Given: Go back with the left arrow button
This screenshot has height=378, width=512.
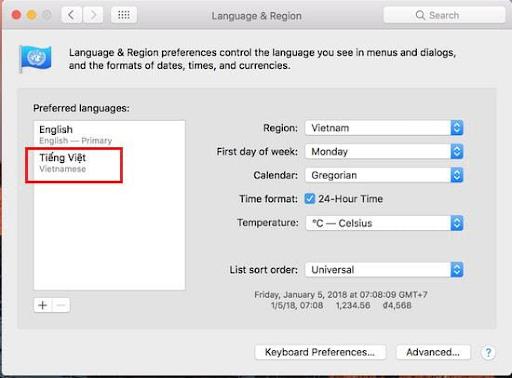Looking at the screenshot, I should click(71, 15).
